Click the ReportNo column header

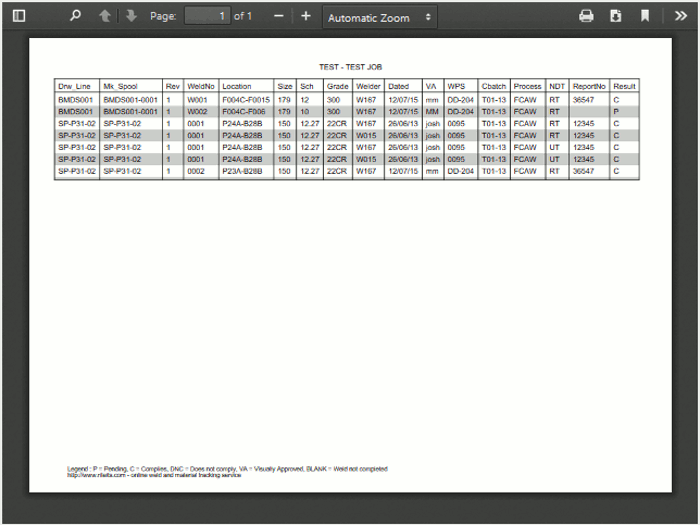coord(589,87)
